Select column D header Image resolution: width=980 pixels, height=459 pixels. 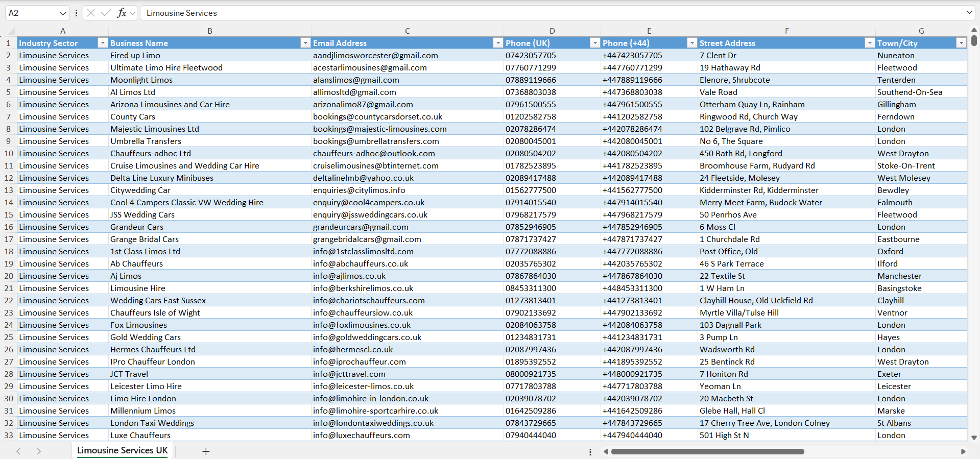click(552, 31)
